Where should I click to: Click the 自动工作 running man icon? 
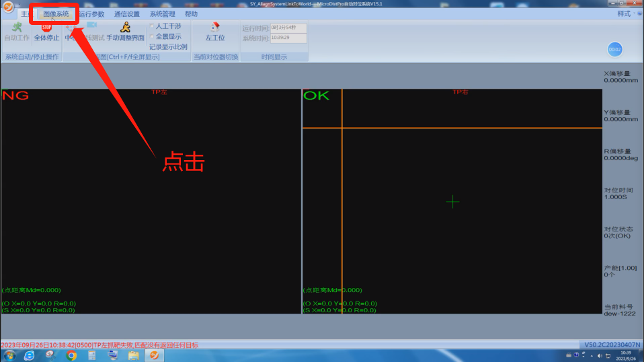click(16, 28)
